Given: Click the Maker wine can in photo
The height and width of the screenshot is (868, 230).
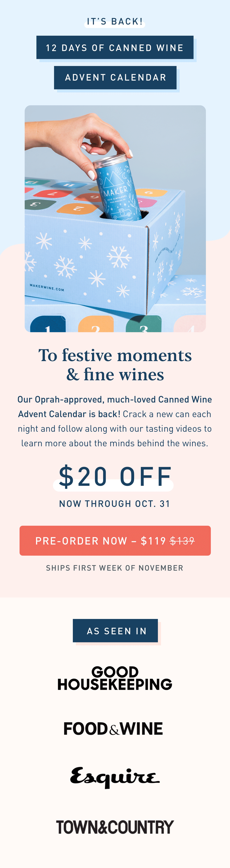Looking at the screenshot, I should [118, 189].
